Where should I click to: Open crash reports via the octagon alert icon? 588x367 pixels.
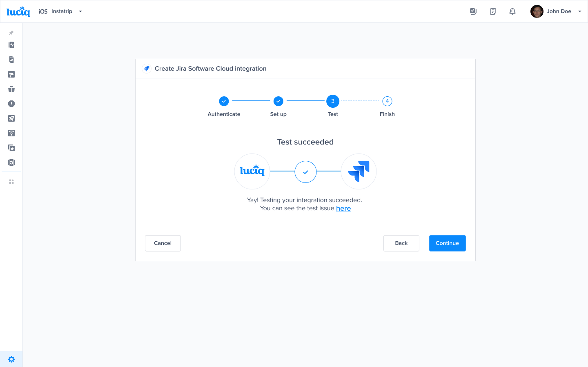tap(11, 104)
